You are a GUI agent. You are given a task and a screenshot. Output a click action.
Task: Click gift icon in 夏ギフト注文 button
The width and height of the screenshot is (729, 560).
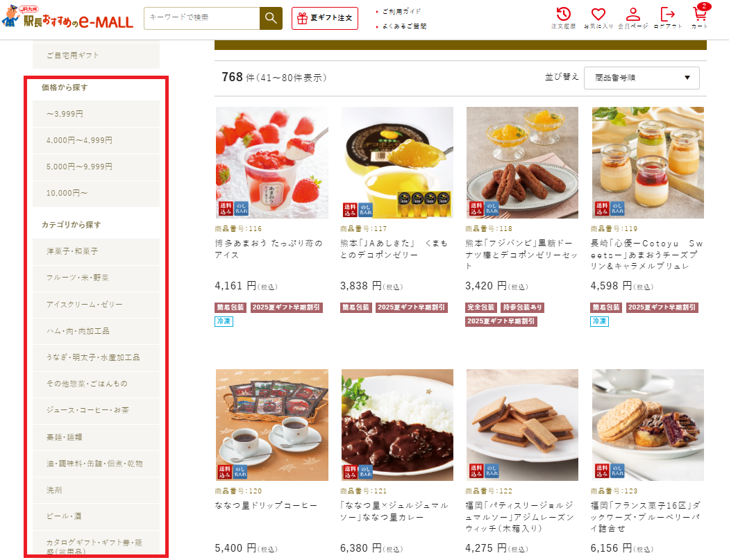pyautogui.click(x=302, y=18)
